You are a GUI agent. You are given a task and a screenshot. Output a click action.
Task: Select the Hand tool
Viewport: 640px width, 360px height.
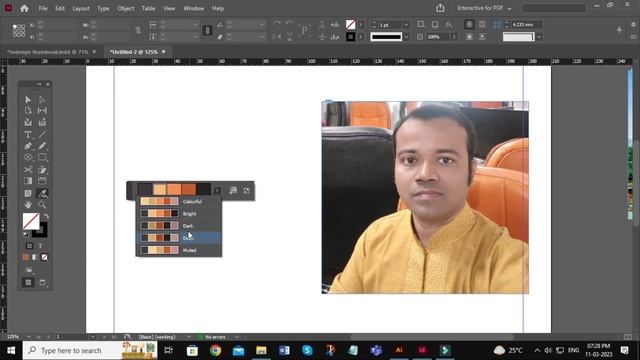(x=28, y=204)
